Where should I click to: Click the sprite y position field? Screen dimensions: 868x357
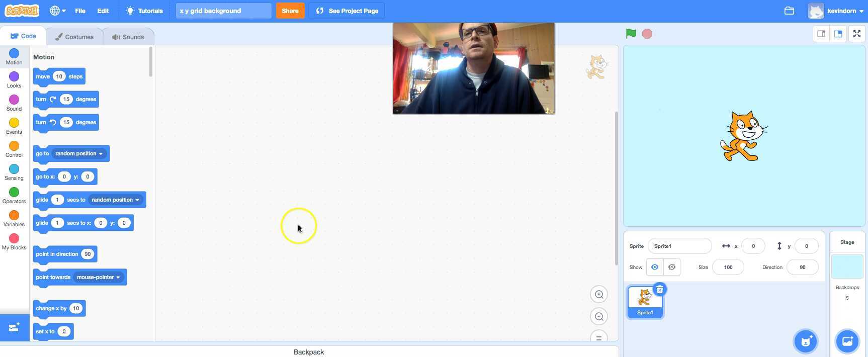click(806, 246)
